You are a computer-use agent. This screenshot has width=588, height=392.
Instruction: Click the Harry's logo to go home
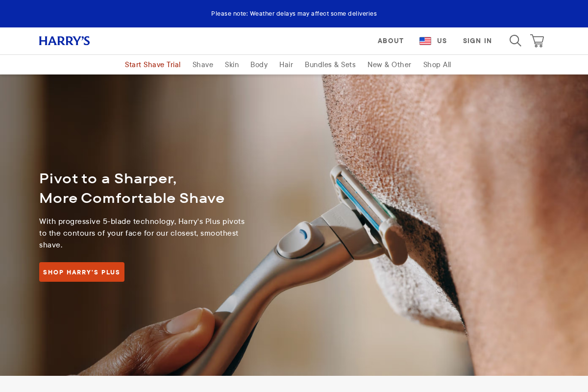click(x=64, y=41)
